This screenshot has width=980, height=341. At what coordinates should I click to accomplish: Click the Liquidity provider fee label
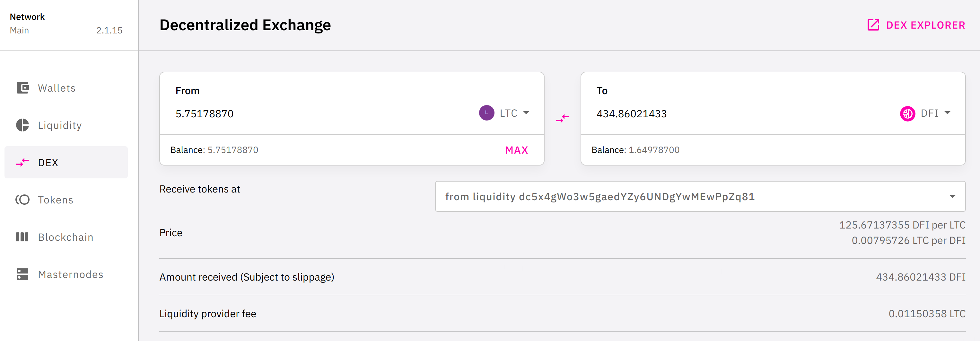click(x=208, y=314)
